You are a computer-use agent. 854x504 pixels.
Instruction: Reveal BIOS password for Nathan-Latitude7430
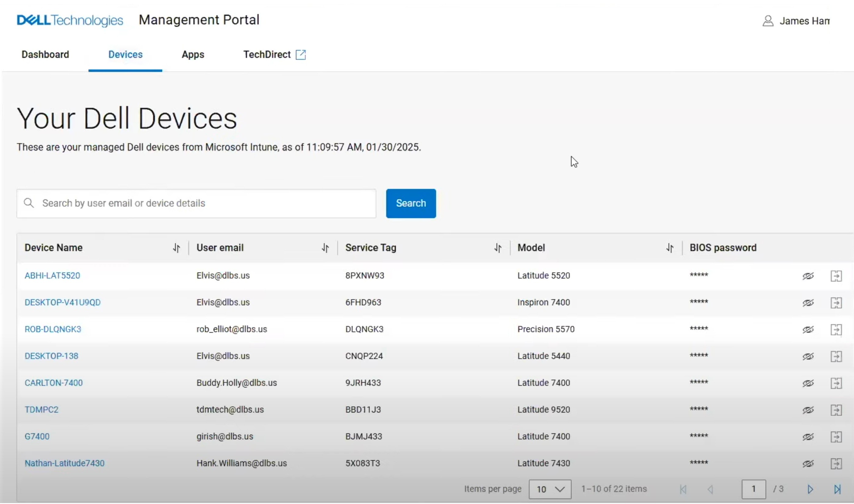coord(808,463)
